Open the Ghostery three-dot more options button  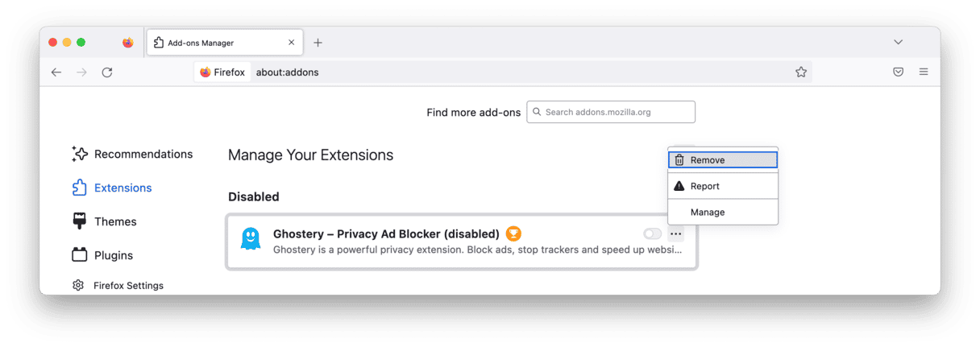(675, 233)
